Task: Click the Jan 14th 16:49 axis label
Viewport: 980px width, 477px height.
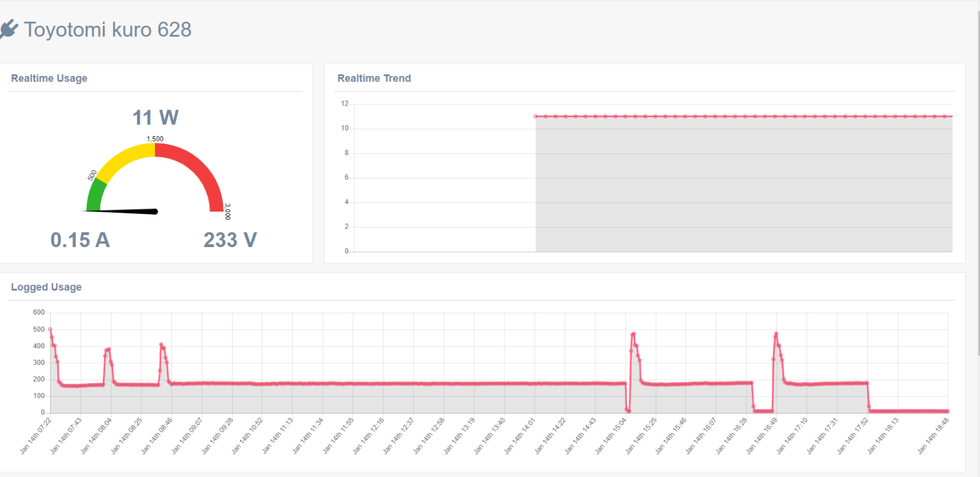Action: tap(761, 436)
